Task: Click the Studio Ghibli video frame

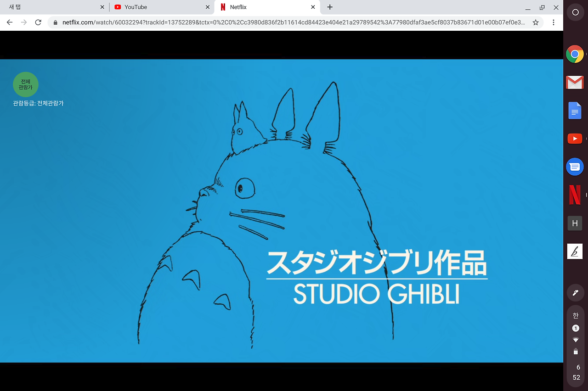Action: pyautogui.click(x=282, y=211)
